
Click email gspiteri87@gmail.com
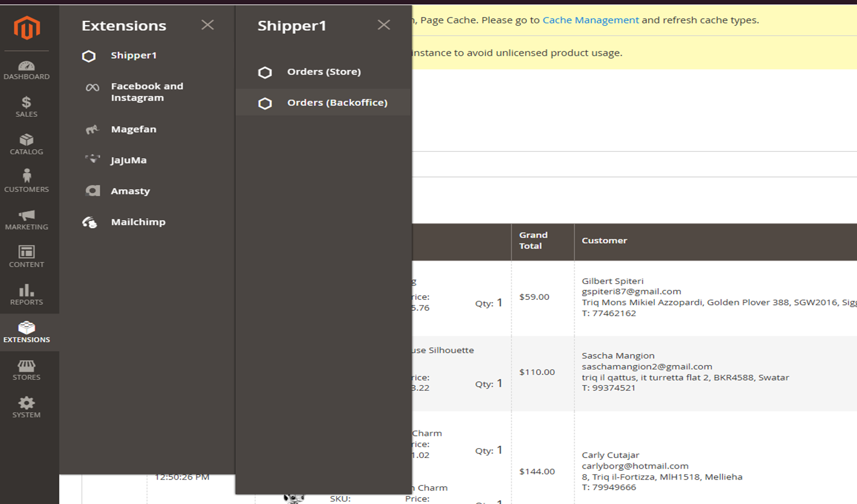[x=631, y=292]
